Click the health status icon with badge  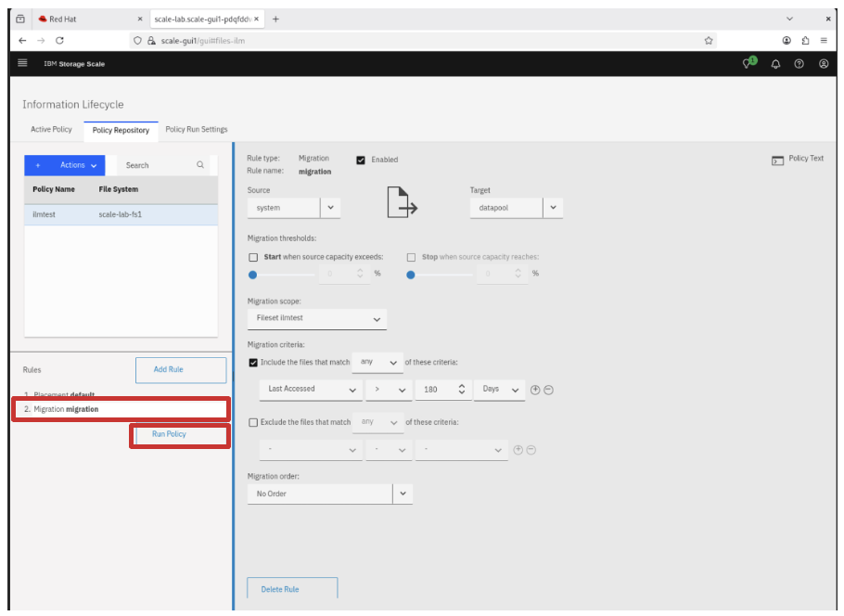tap(748, 63)
